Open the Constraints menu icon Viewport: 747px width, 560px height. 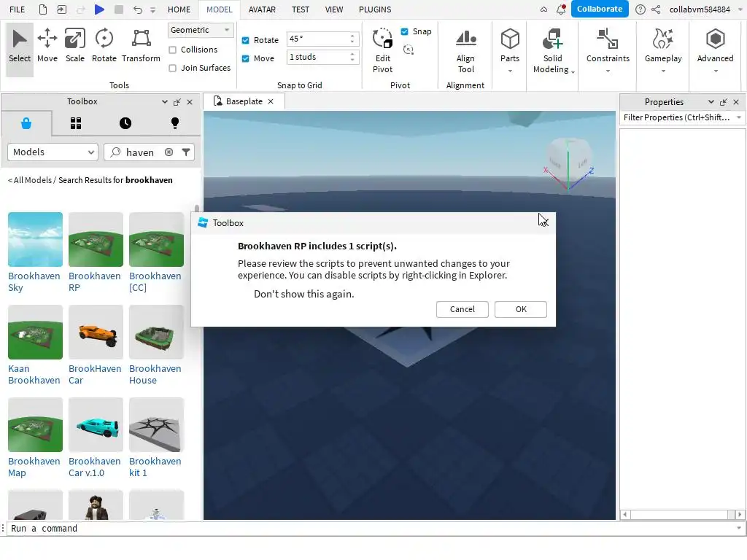(x=608, y=39)
